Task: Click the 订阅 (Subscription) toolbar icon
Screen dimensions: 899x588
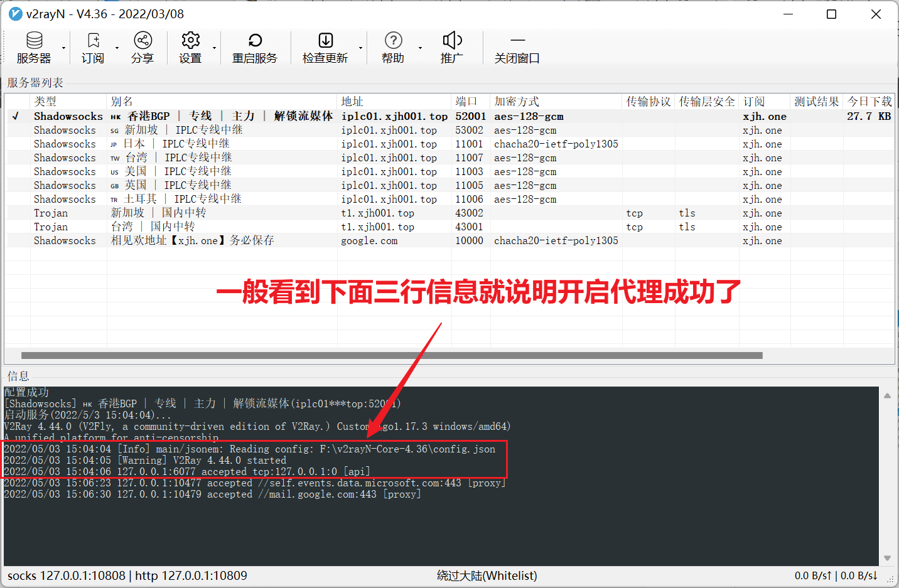Action: tap(93, 41)
